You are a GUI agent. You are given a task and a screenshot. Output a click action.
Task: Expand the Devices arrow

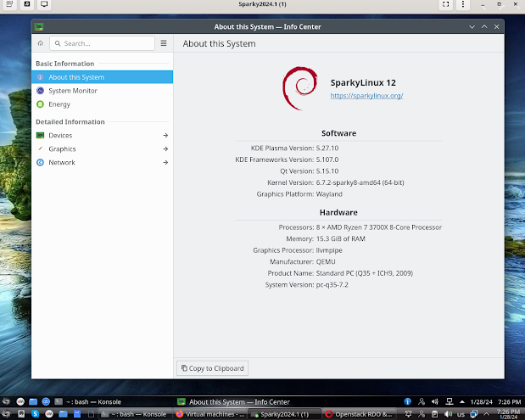tap(165, 135)
